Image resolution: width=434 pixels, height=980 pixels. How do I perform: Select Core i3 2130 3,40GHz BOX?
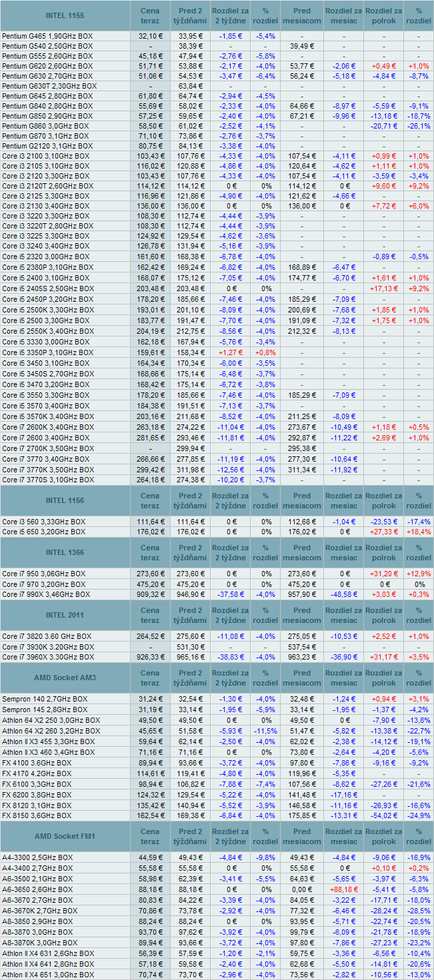tap(46, 207)
